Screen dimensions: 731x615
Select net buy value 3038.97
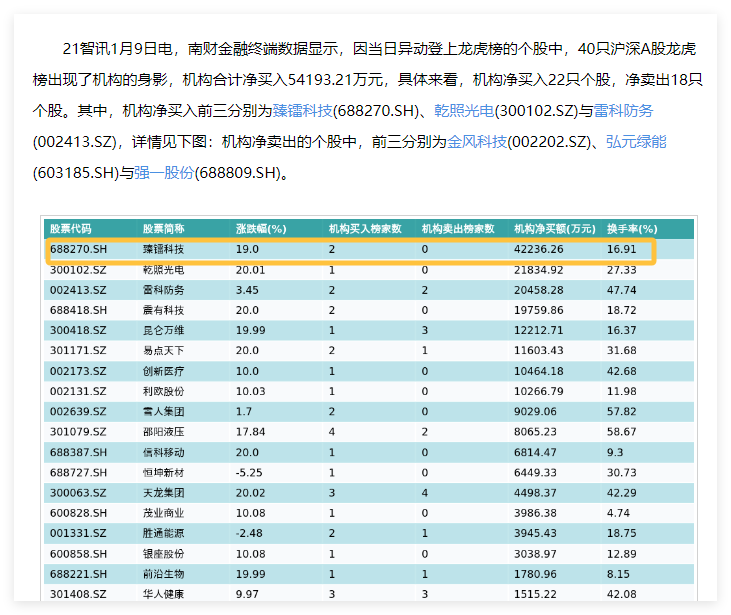point(535,554)
